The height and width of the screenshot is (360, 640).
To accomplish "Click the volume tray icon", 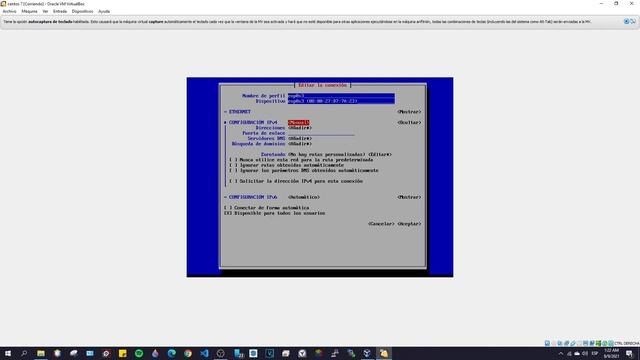I will pyautogui.click(x=585, y=353).
